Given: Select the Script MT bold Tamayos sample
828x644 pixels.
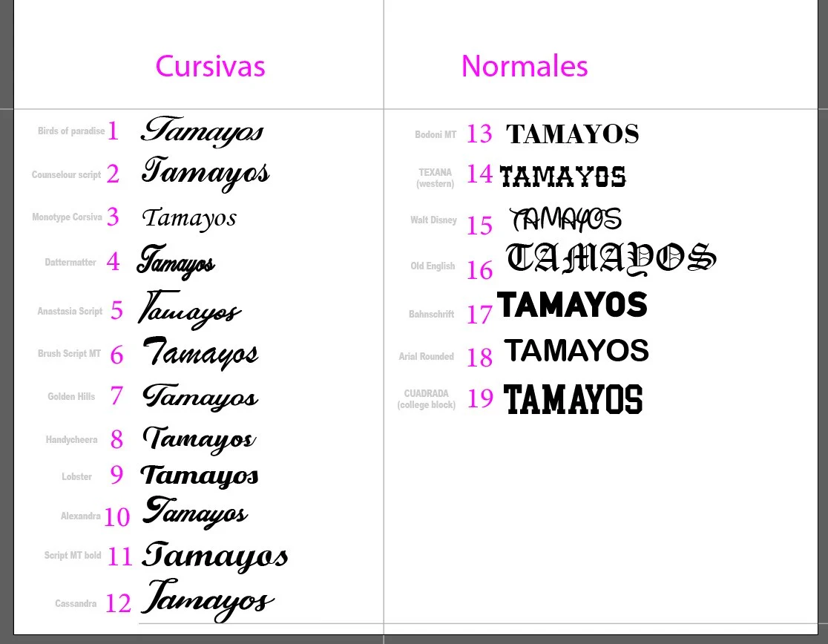Looking at the screenshot, I should (215, 556).
